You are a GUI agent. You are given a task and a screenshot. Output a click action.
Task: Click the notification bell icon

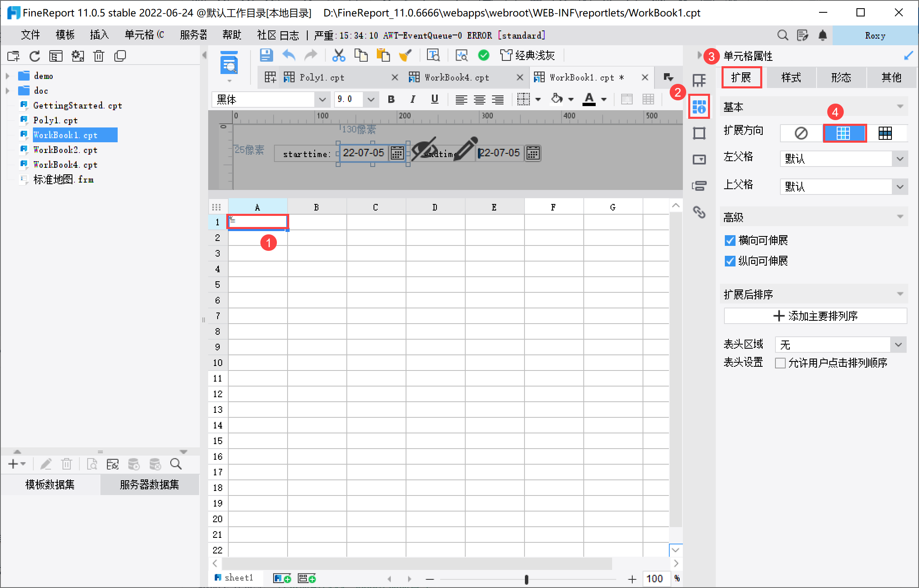pos(822,35)
